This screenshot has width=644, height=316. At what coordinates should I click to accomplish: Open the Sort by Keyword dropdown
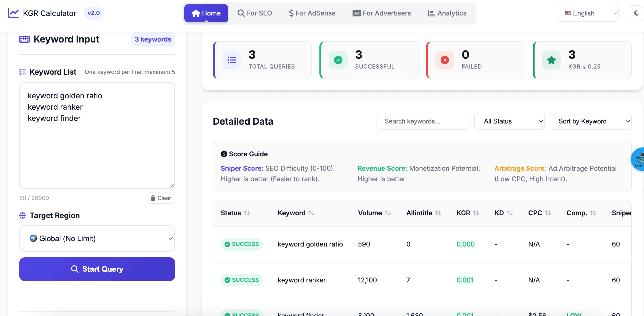[x=590, y=121]
